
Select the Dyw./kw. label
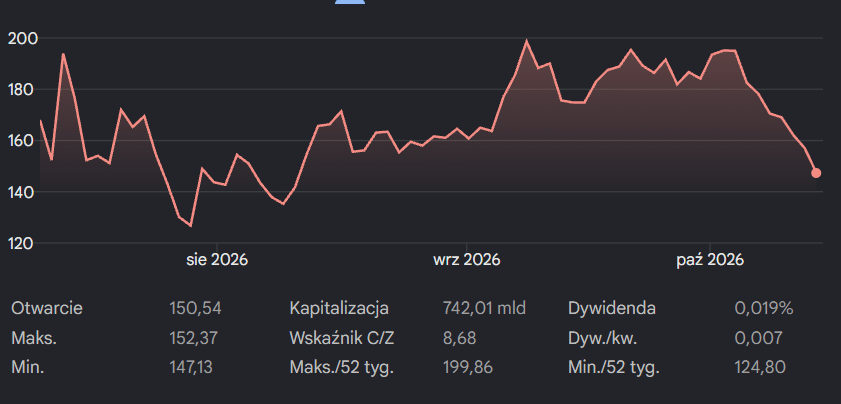point(603,338)
